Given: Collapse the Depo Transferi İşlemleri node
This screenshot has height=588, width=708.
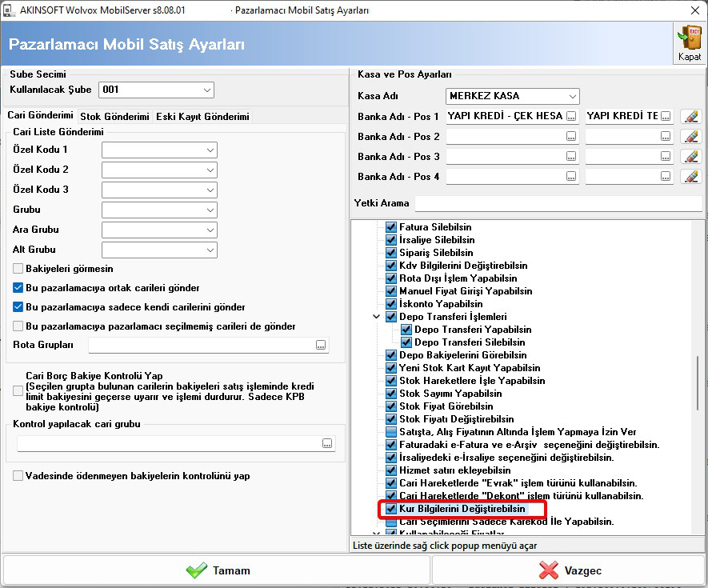Looking at the screenshot, I should (x=376, y=317).
